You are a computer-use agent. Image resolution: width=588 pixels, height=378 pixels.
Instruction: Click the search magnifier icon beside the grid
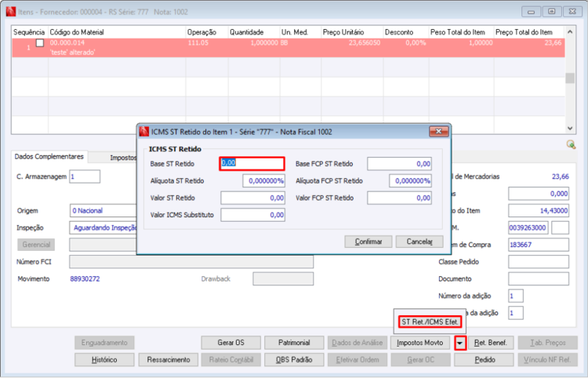[x=571, y=144]
